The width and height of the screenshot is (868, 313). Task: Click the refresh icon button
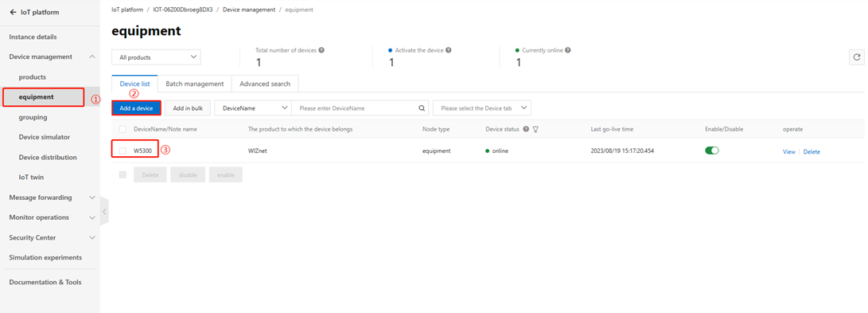pyautogui.click(x=856, y=57)
